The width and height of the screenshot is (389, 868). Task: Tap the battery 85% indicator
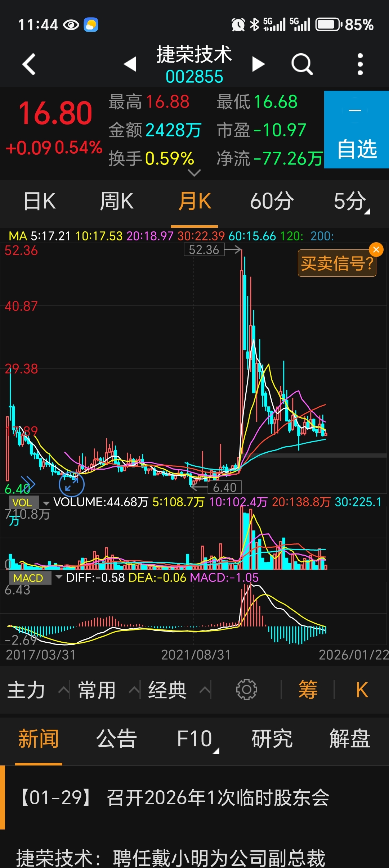click(345, 25)
